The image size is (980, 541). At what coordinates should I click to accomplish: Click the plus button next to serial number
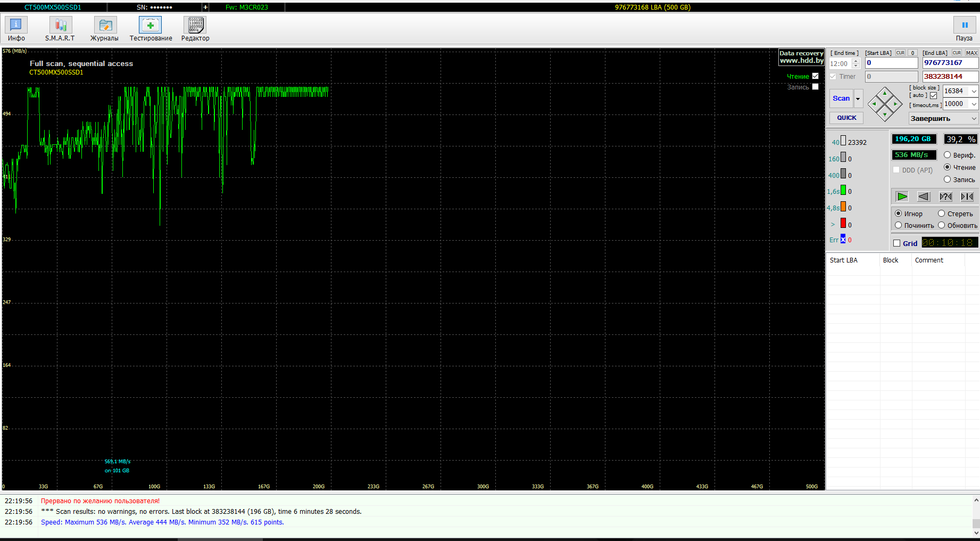coord(205,7)
